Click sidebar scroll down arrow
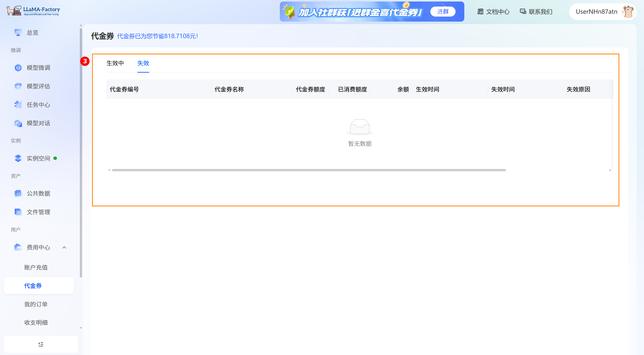The width and height of the screenshot is (644, 355). (x=81, y=328)
